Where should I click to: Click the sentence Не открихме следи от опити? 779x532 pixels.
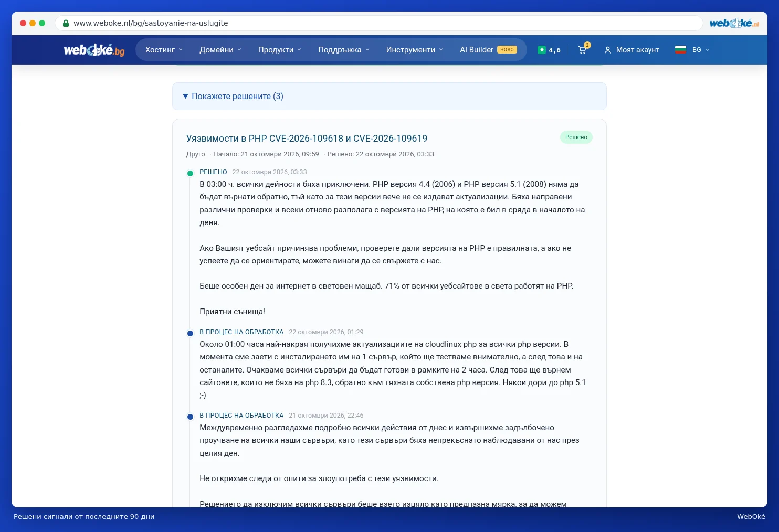(x=319, y=479)
